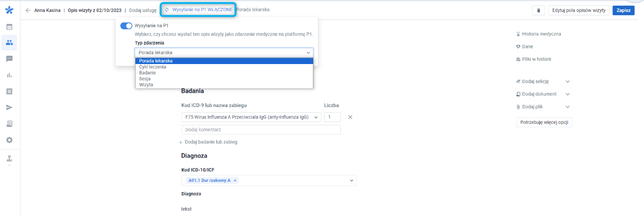This screenshot has height=219, width=644.
Task: Open the list document icon in sidebar
Action: coord(9,91)
